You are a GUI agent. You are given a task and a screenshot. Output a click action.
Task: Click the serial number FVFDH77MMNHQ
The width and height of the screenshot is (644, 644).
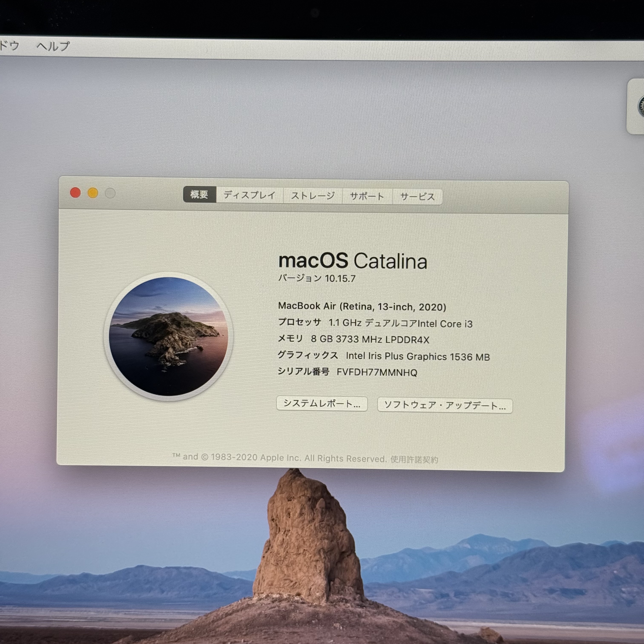coord(377,372)
